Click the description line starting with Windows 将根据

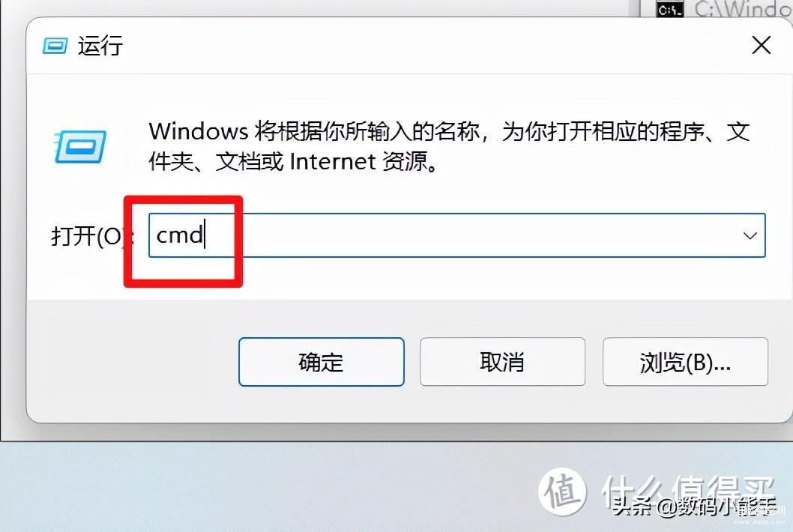pos(449,131)
